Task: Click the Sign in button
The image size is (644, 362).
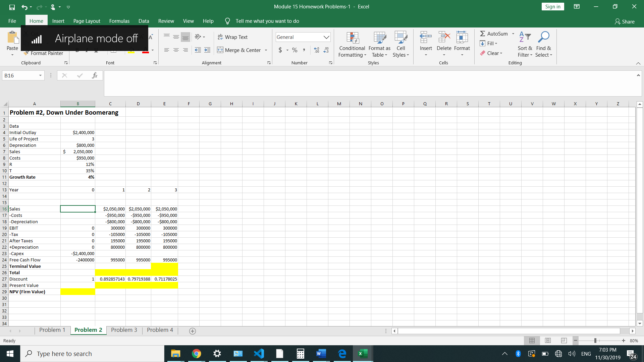Action: click(x=552, y=6)
